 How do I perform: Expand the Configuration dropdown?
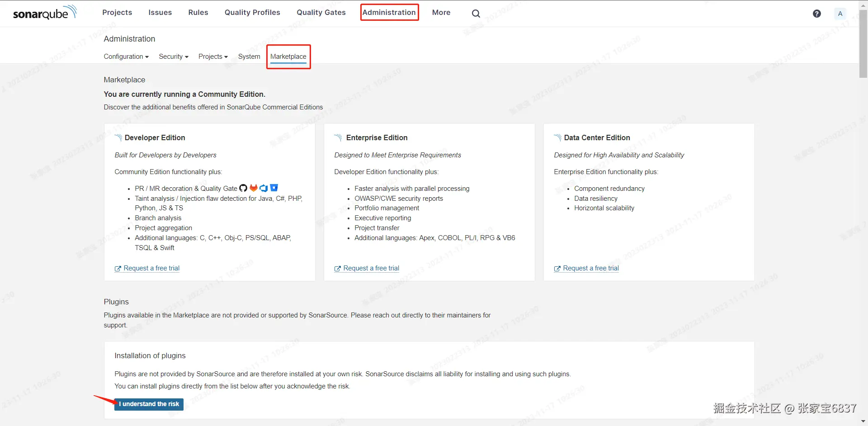point(126,57)
